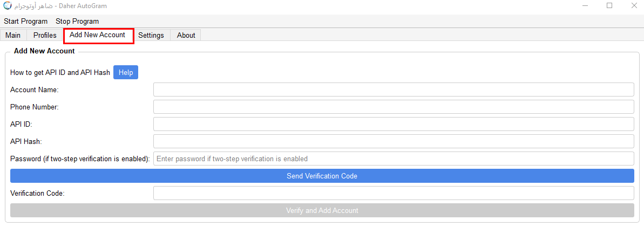Click Stop Program in the menu bar
The height and width of the screenshot is (227, 644).
(x=77, y=21)
